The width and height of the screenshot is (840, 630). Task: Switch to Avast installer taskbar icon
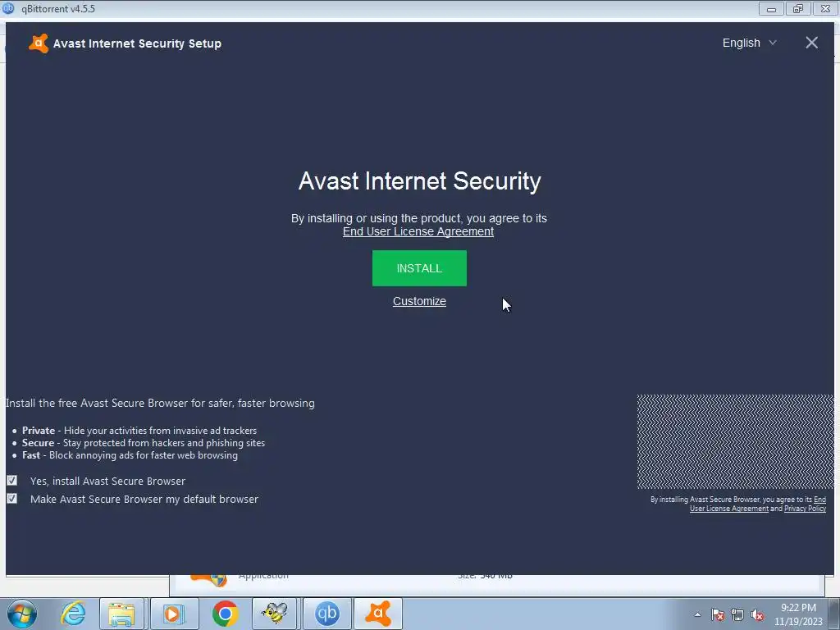pos(378,614)
